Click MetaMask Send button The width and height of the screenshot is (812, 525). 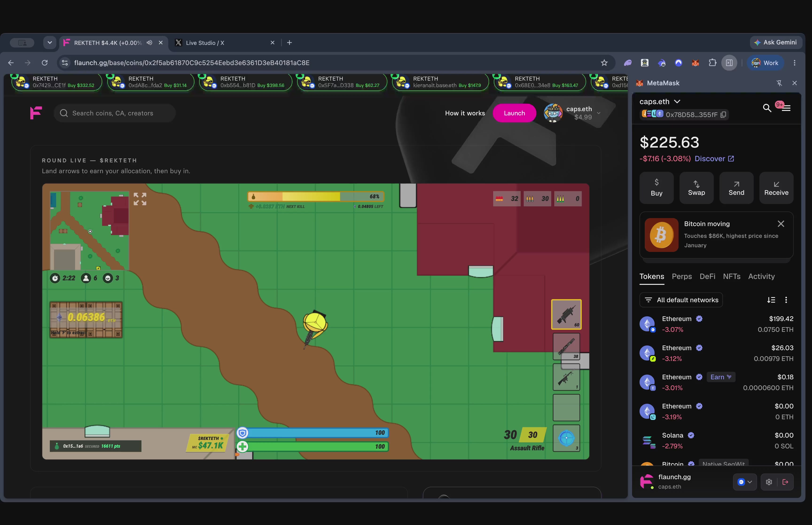[x=736, y=188]
